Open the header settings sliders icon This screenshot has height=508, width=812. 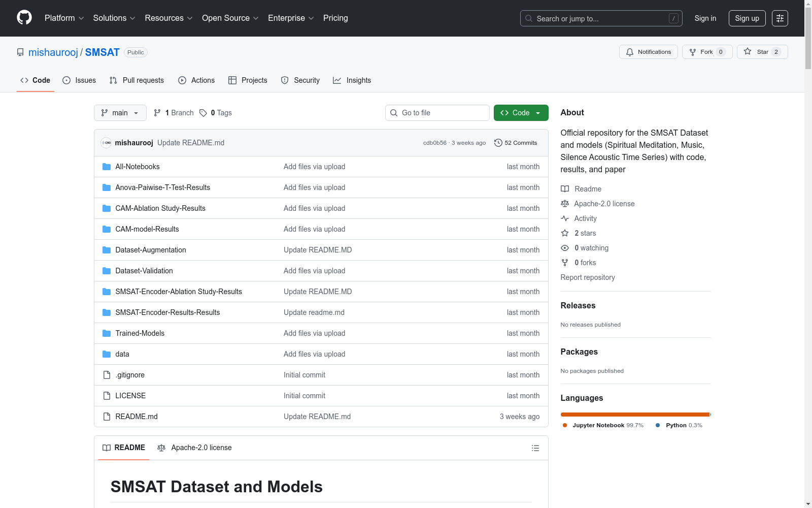[x=780, y=18]
